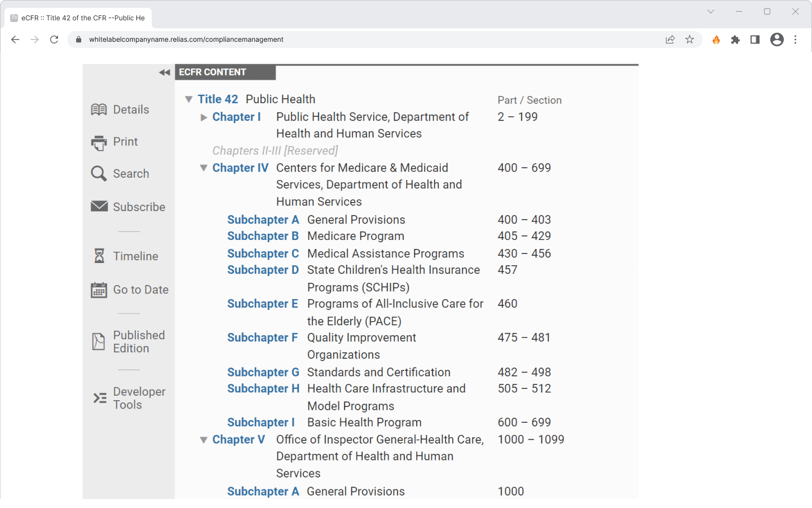Screen dimensions: 812x508
Task: Open Subchapter H link
Action: tap(263, 389)
